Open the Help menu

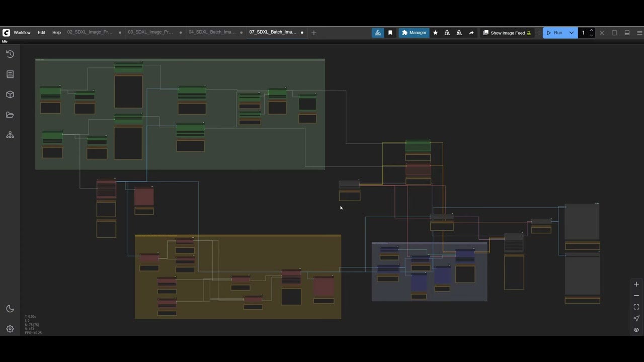point(56,33)
